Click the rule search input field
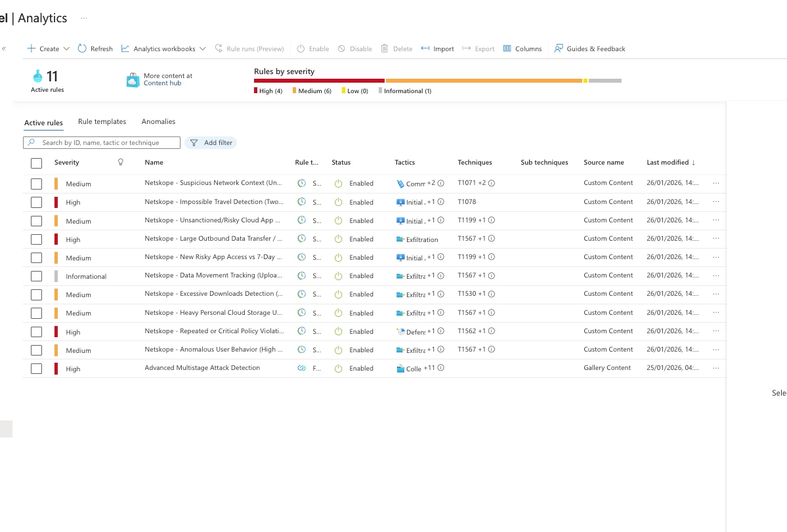 101,143
